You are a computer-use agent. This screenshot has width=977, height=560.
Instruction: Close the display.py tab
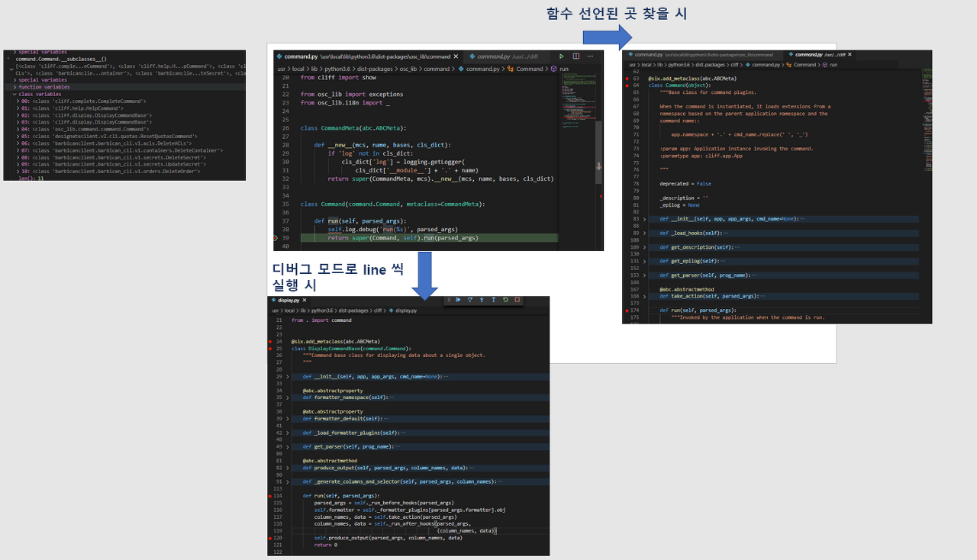tap(305, 300)
